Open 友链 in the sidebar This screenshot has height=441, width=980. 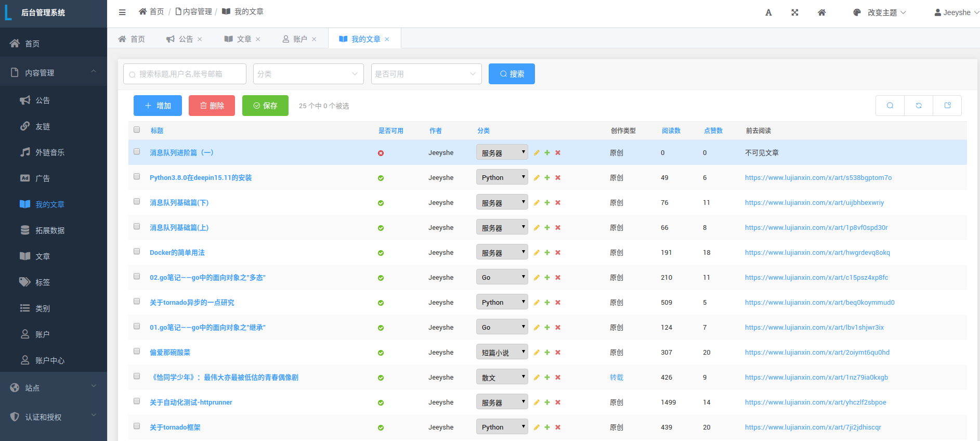tap(54, 126)
